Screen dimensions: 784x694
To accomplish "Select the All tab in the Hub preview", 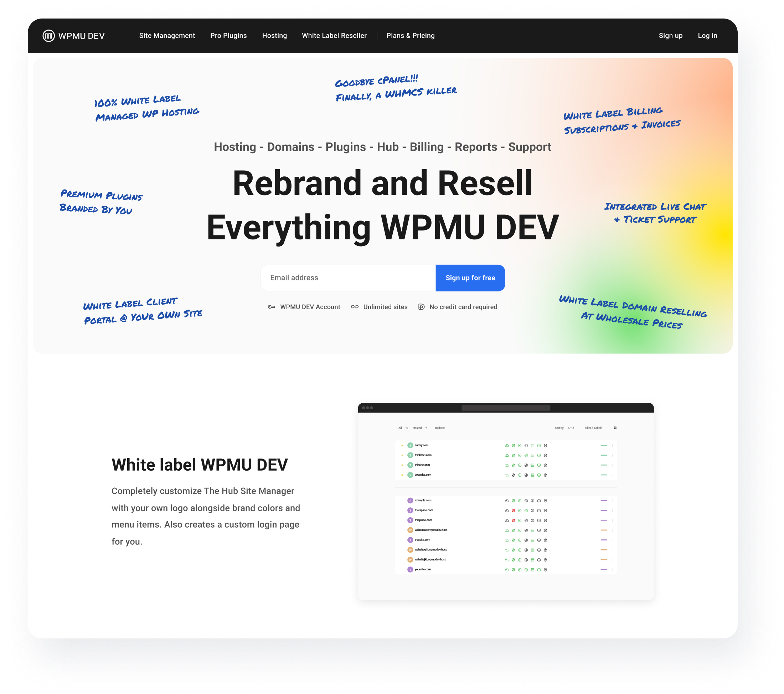I will (400, 428).
